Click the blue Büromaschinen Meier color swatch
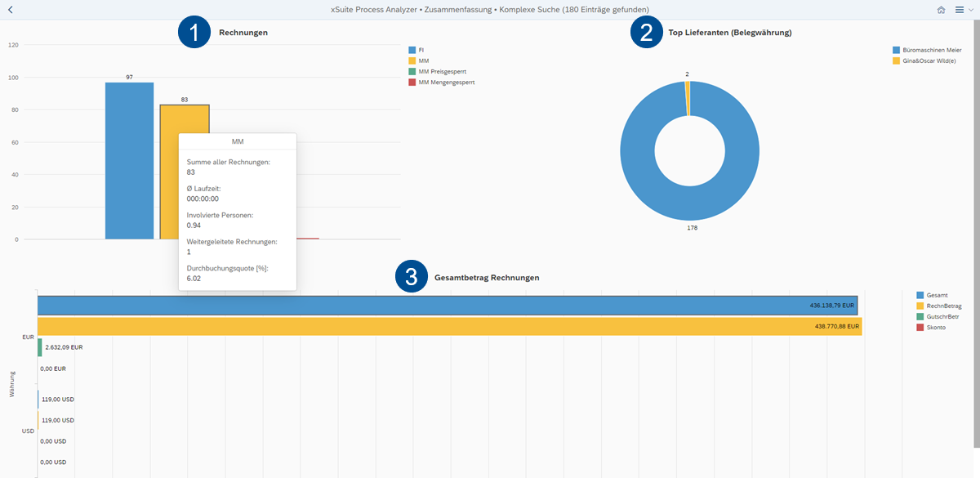 point(897,50)
